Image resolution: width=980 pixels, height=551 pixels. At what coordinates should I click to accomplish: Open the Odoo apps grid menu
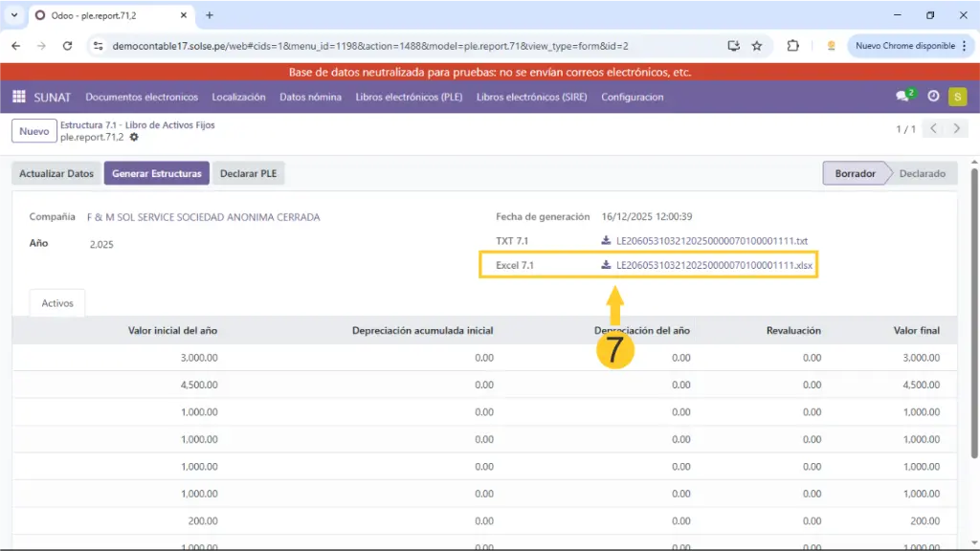tap(19, 97)
